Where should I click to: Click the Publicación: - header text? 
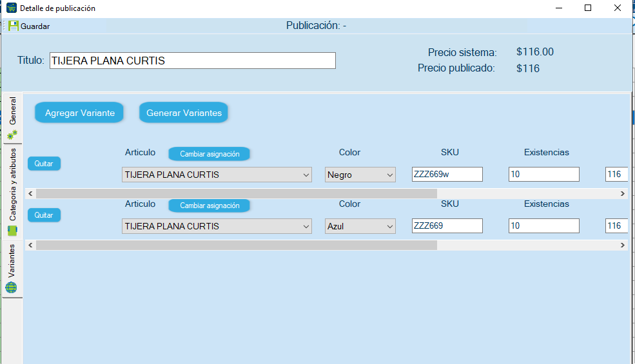click(317, 26)
